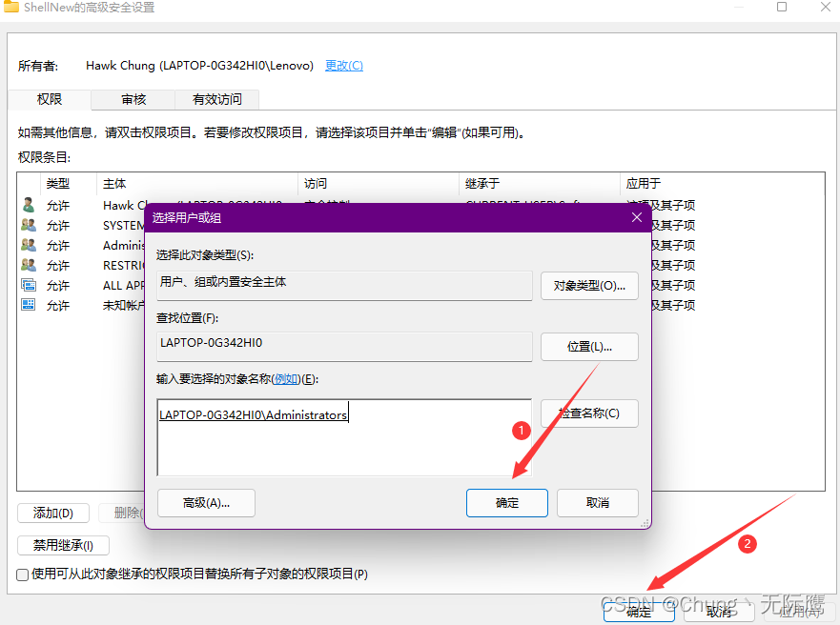Switch to the 权限 tab

[x=50, y=99]
